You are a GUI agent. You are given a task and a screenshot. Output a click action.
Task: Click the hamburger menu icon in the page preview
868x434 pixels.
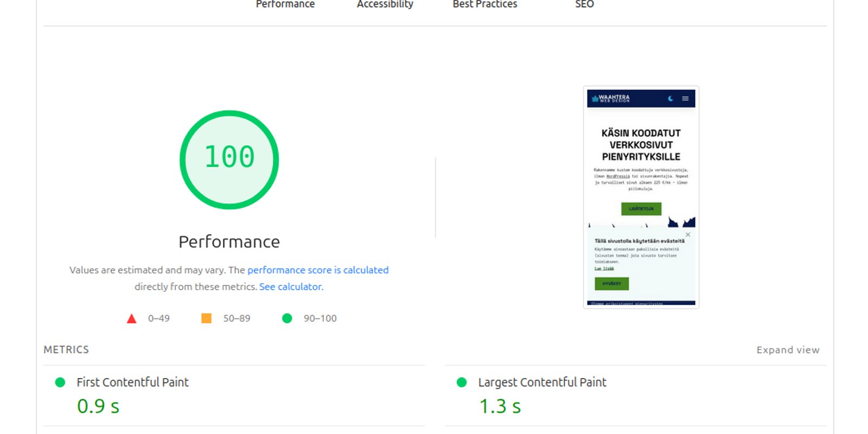(685, 99)
